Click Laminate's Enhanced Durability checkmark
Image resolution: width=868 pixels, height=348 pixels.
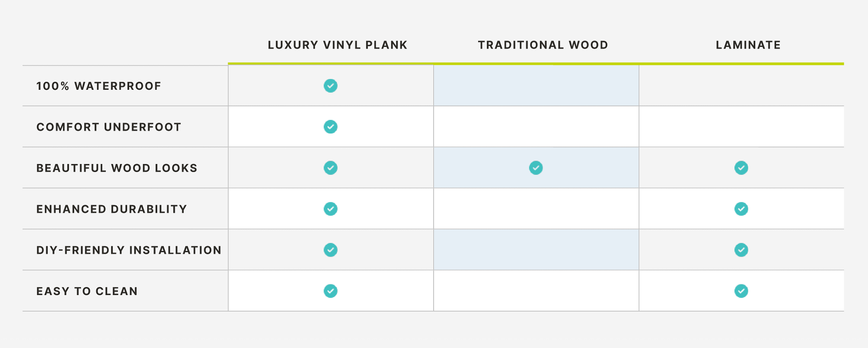coord(741,209)
